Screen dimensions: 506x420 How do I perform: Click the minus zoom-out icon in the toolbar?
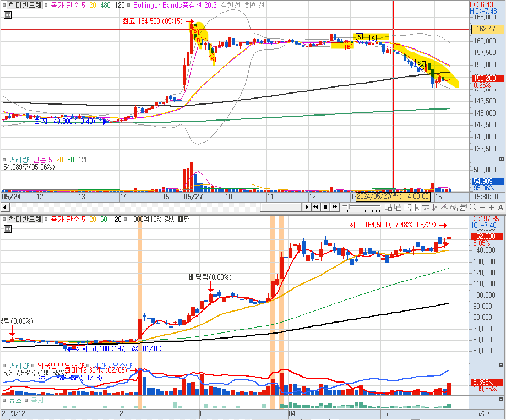pos(482,208)
